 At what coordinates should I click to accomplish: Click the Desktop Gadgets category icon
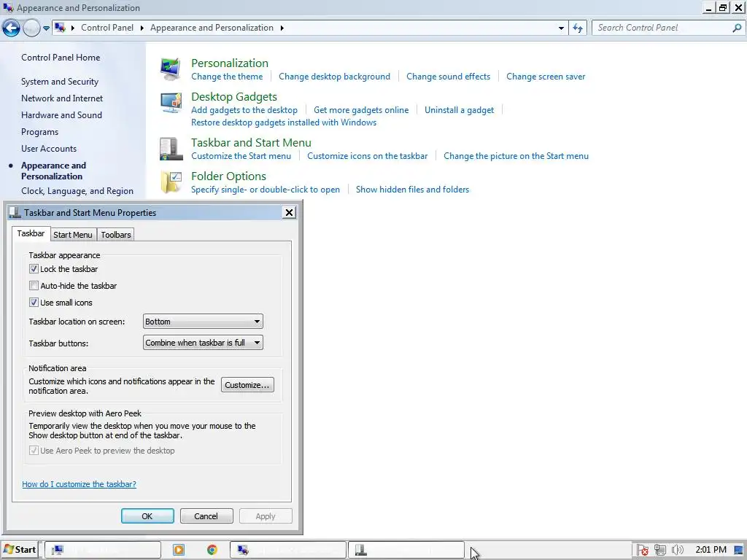[x=171, y=103]
